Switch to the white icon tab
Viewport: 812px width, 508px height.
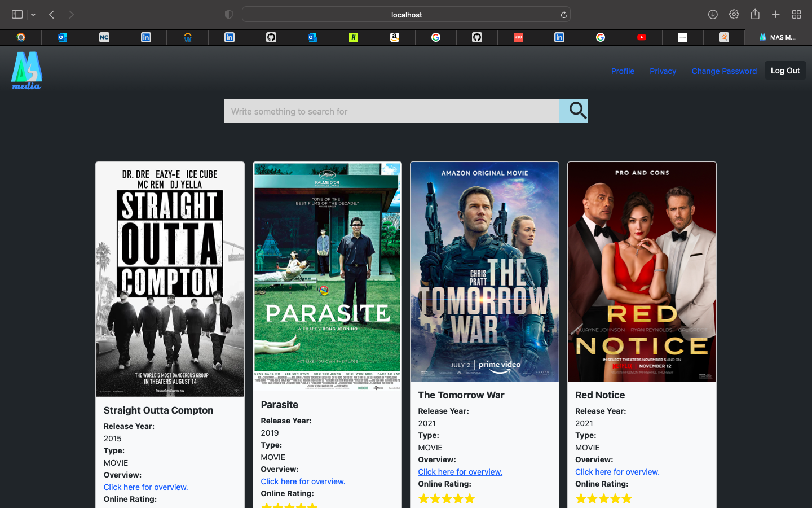pos(683,37)
